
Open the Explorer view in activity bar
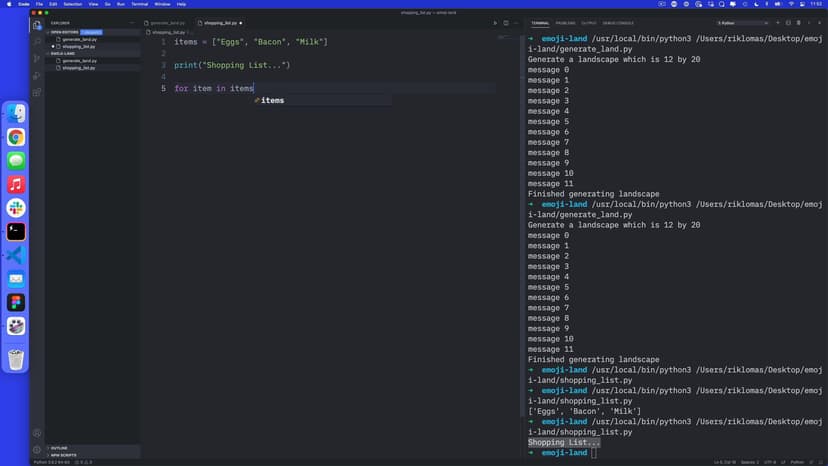coord(37,25)
